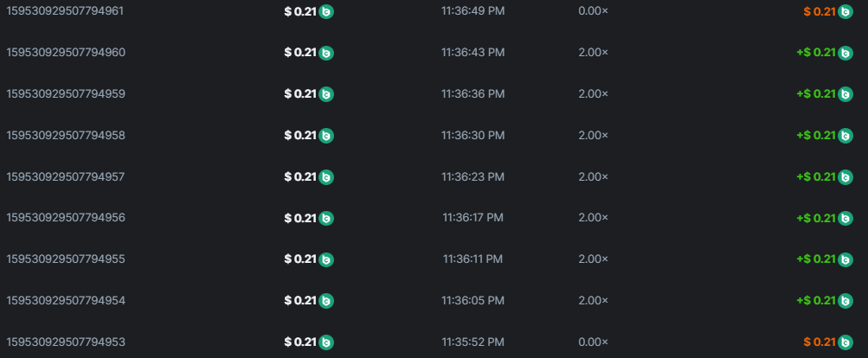Viewport: 868px width, 358px height.
Task: Click the coin icon beside green payout at 11:36:17 PM
Action: coord(845,218)
